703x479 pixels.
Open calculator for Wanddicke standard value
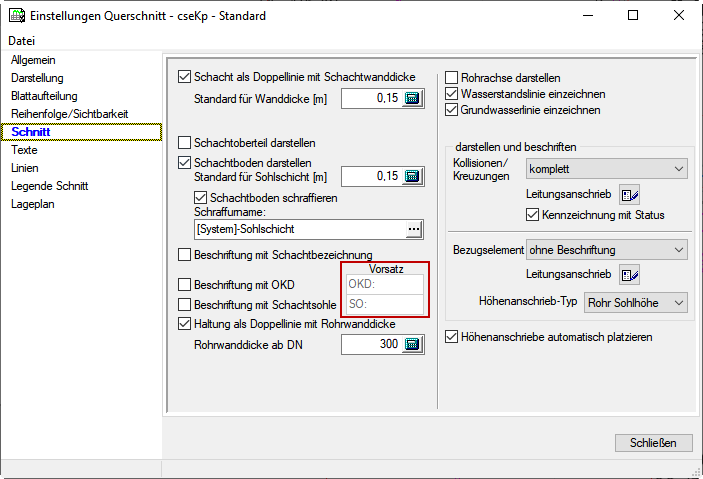click(x=414, y=99)
